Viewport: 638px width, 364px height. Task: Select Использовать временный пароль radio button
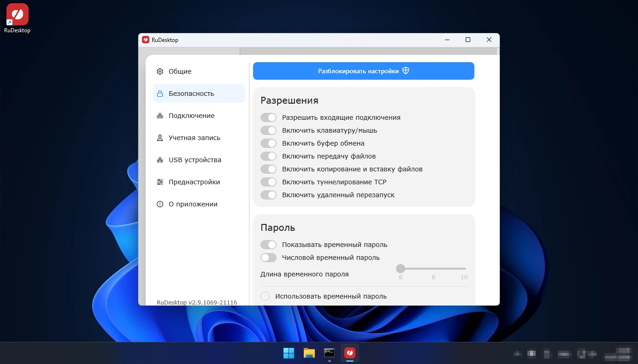pos(265,296)
